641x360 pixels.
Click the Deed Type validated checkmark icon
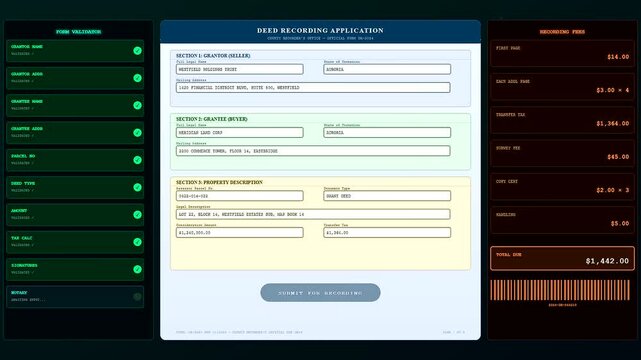coord(137,187)
